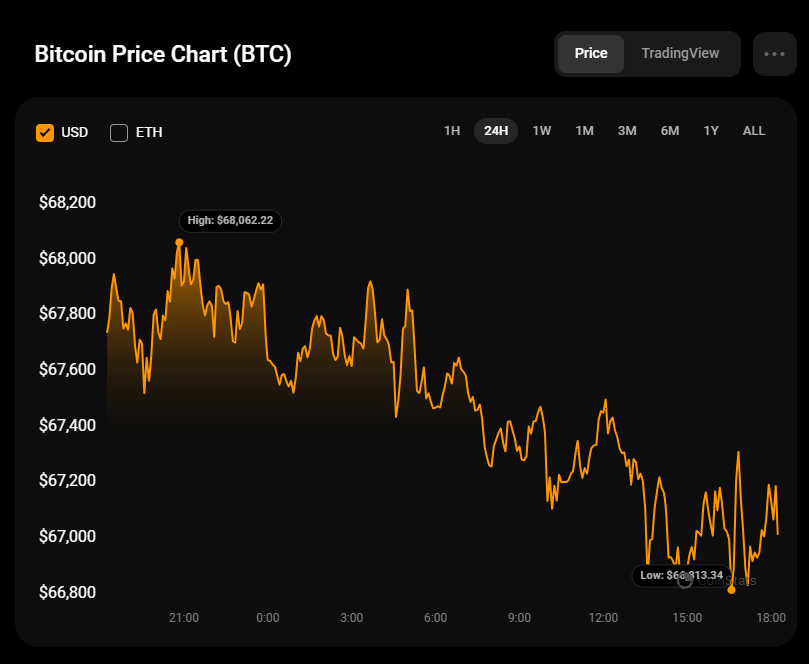Show the 3M price history

coord(627,131)
